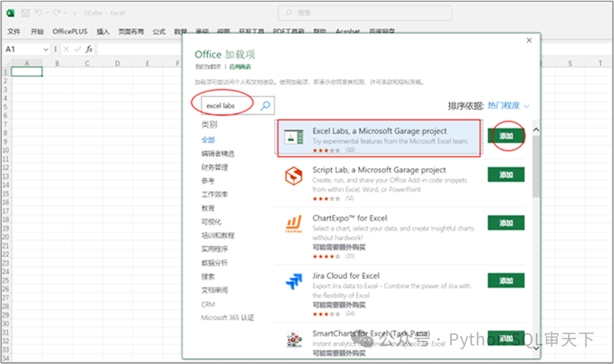Viewport: 614px width, 364px height.
Task: Switch to the 公式 ribbon tab
Action: (159, 31)
